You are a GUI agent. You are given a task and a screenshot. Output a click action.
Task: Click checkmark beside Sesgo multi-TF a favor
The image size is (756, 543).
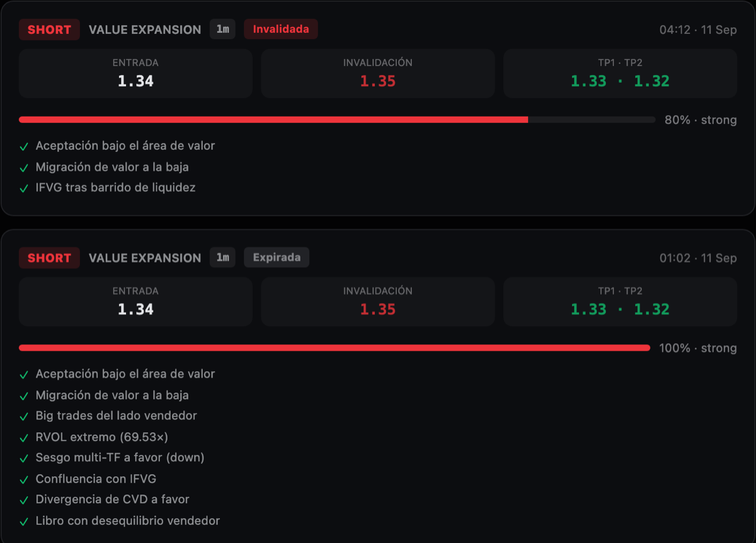pos(24,459)
